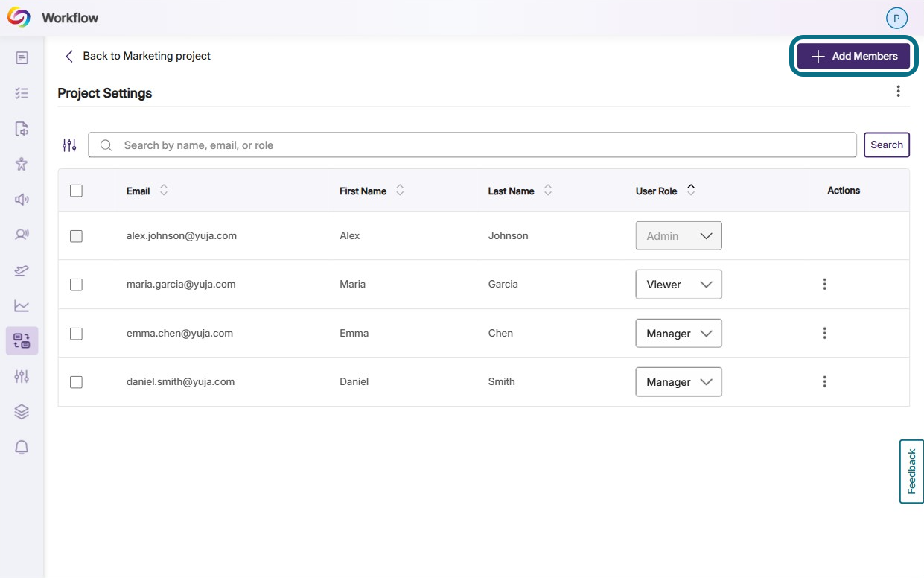Open the file sync sidebar icon

(22, 128)
